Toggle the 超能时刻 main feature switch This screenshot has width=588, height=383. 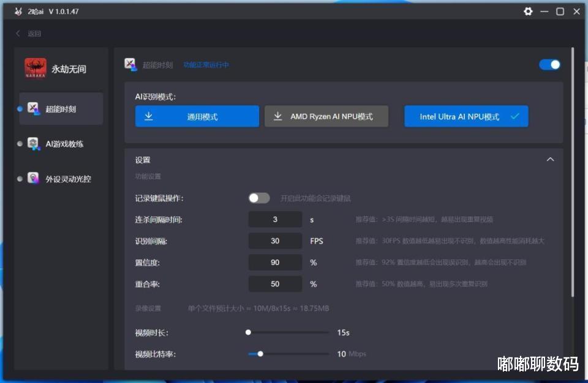tap(550, 64)
